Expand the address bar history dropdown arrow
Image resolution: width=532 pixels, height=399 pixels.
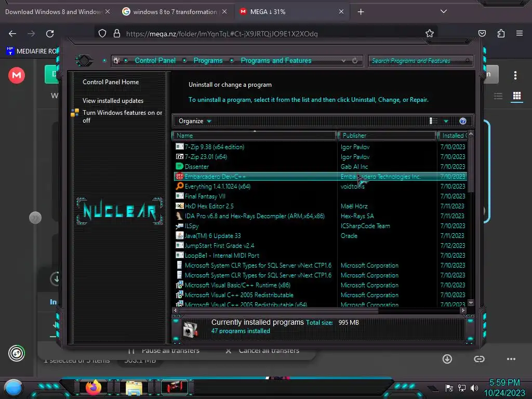344,61
